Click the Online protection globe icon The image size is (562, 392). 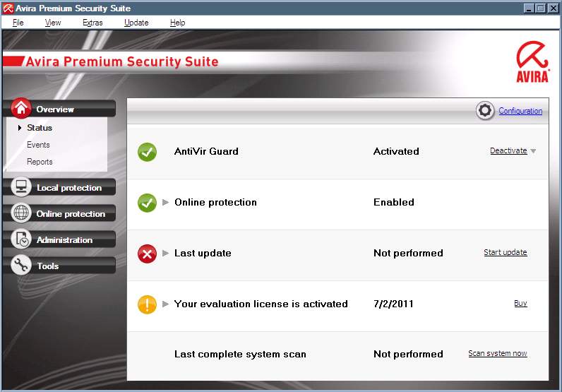pyautogui.click(x=22, y=213)
